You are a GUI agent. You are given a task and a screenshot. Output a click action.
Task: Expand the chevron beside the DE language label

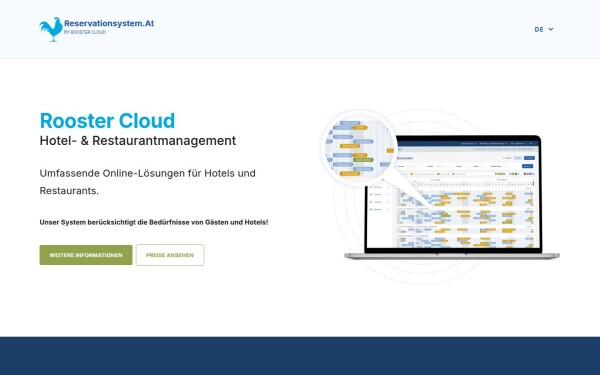tap(551, 29)
